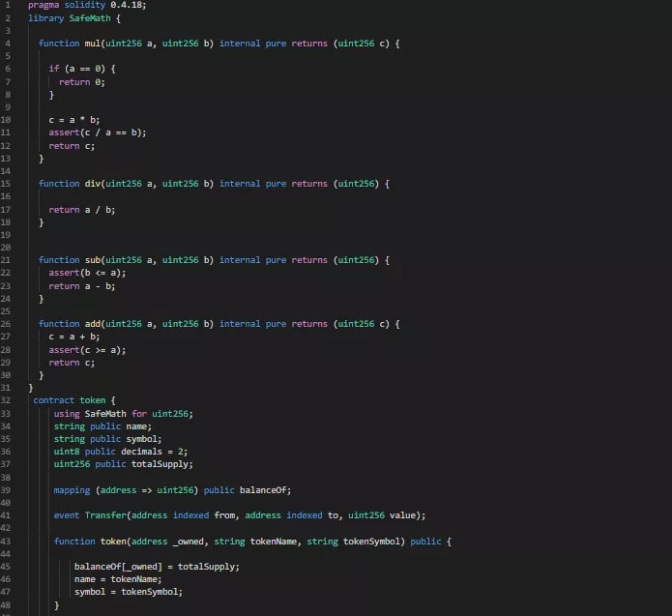Click the 'event Transfer' declaration line
This screenshot has width=672, height=616.
pos(240,515)
